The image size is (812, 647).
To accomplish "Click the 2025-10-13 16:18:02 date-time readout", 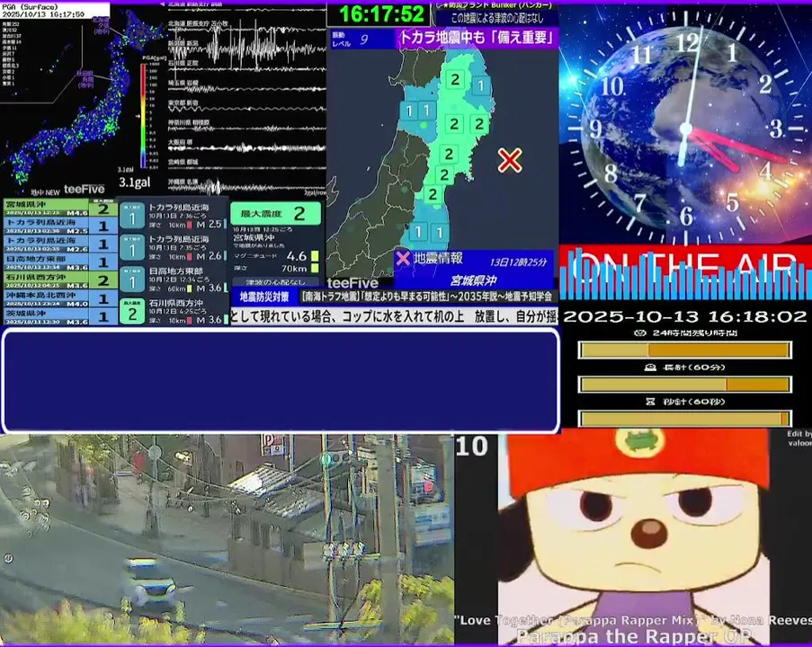I will coord(685,316).
